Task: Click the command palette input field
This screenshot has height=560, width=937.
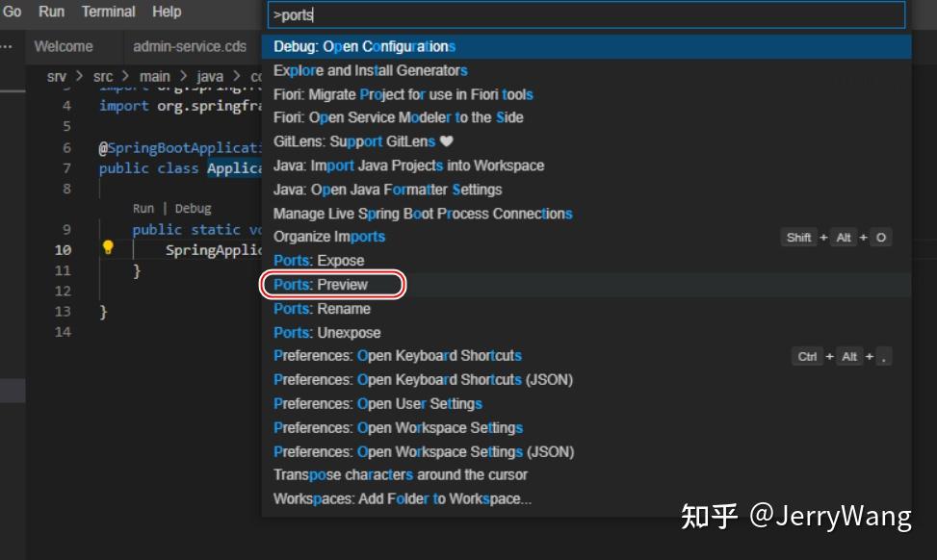Action: (586, 15)
